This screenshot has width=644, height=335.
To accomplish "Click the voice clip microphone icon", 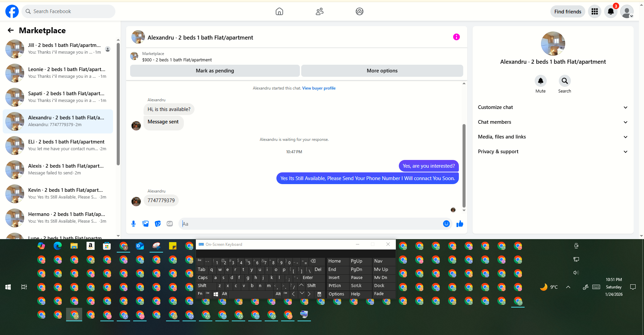I will tap(133, 224).
